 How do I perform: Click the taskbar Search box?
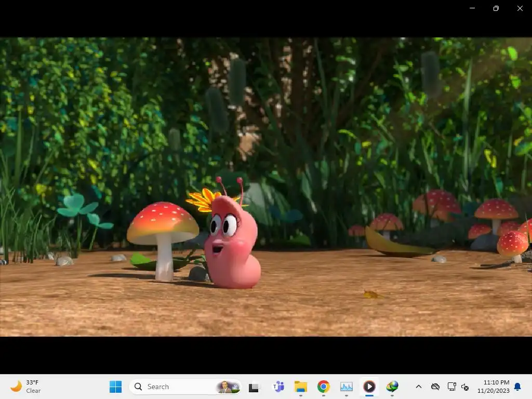[185, 387]
